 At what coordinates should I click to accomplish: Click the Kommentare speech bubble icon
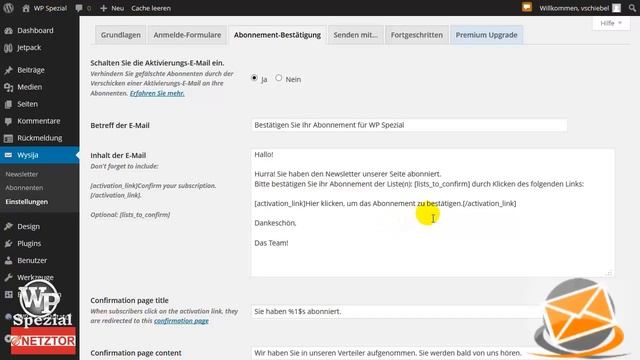coord(8,121)
